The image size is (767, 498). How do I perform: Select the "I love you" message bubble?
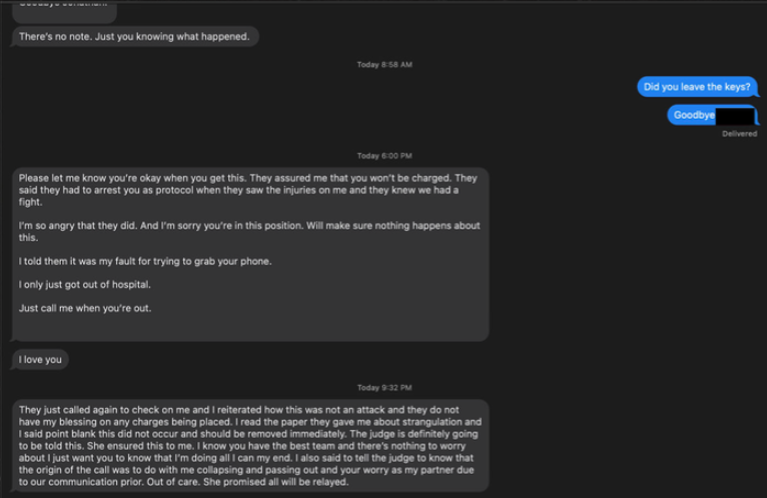click(40, 360)
